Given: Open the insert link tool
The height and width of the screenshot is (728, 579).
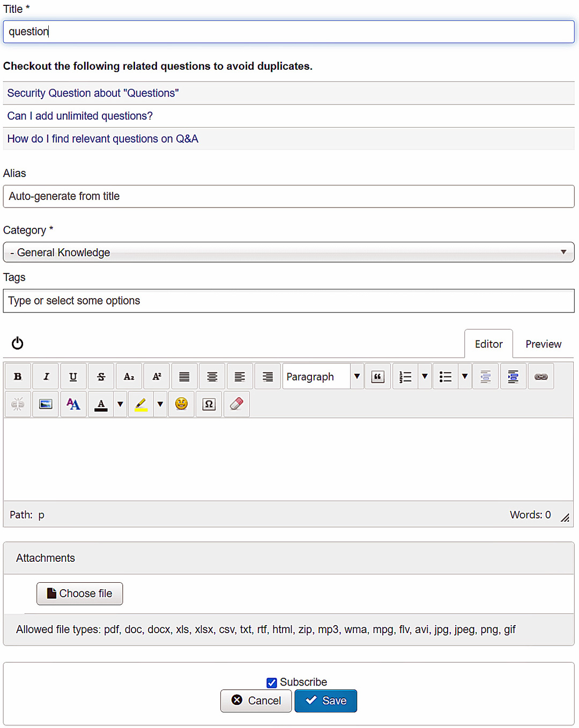Looking at the screenshot, I should (x=541, y=376).
